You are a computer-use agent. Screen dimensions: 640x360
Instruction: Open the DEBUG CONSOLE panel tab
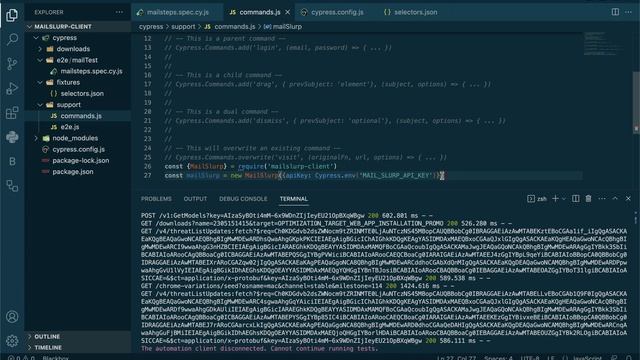pyautogui.click(x=243, y=199)
